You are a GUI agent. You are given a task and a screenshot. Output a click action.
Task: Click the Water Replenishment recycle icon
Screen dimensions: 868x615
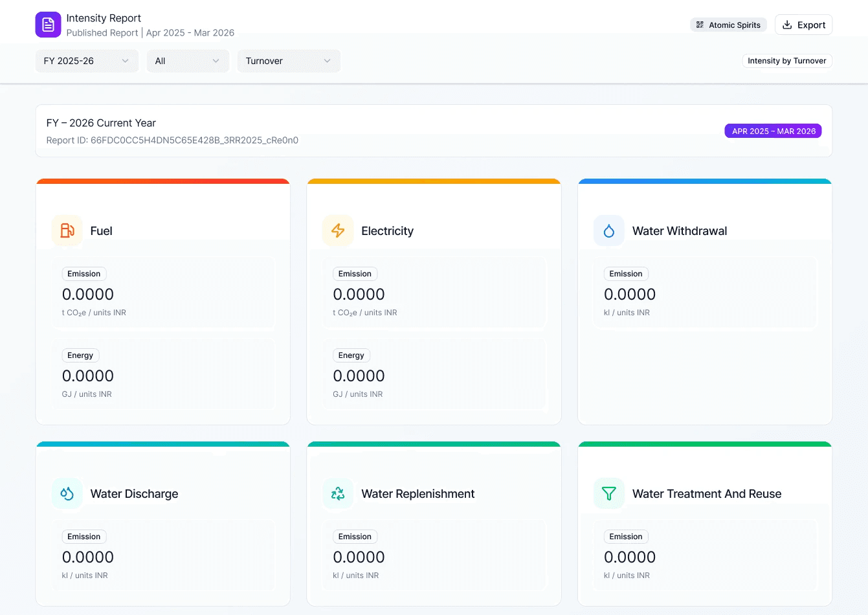[x=338, y=493]
